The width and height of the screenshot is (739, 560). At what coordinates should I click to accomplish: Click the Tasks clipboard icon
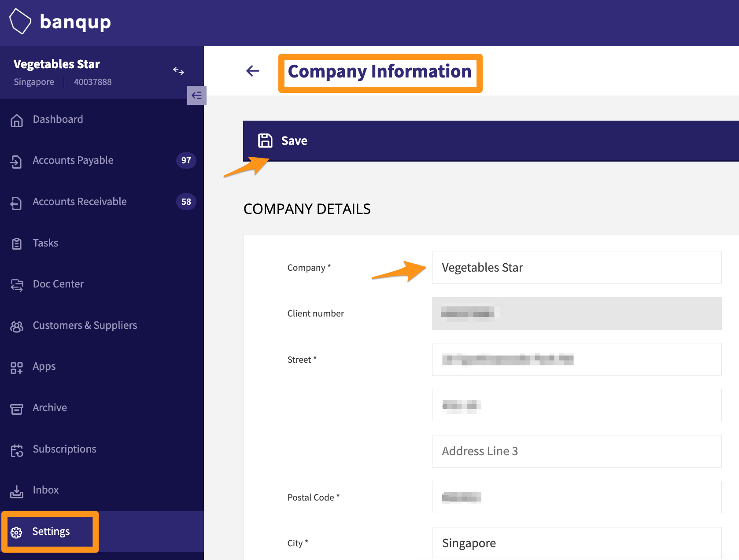(x=17, y=243)
